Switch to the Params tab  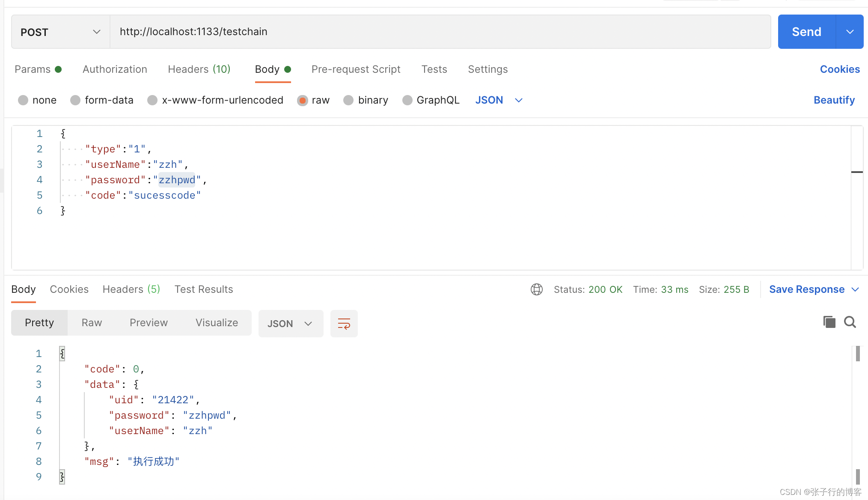[32, 68]
